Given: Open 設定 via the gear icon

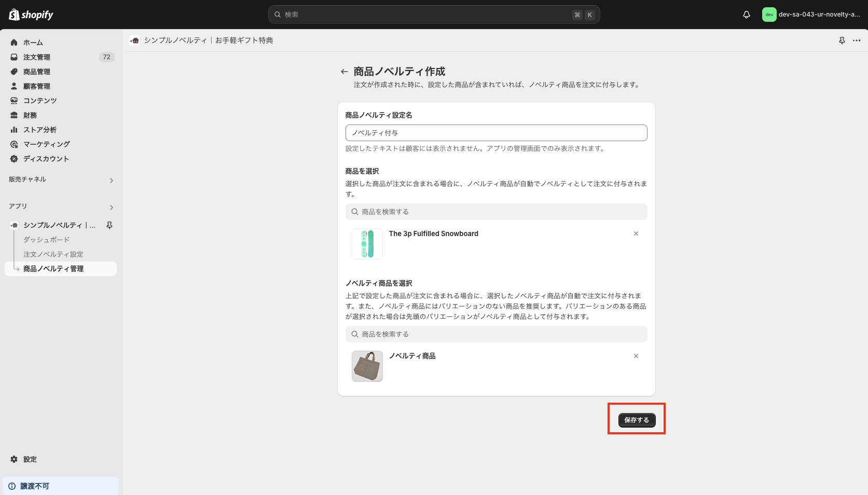Looking at the screenshot, I should [30, 459].
